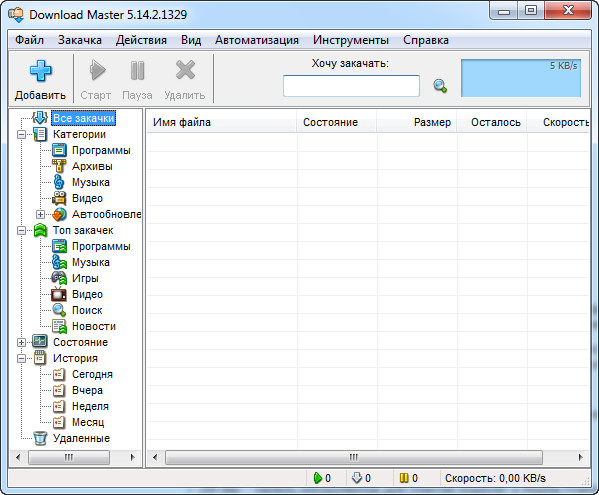Screen dimensions: 599x495
Task: Click the download list scrollbar right arrow
Action: 581,457
